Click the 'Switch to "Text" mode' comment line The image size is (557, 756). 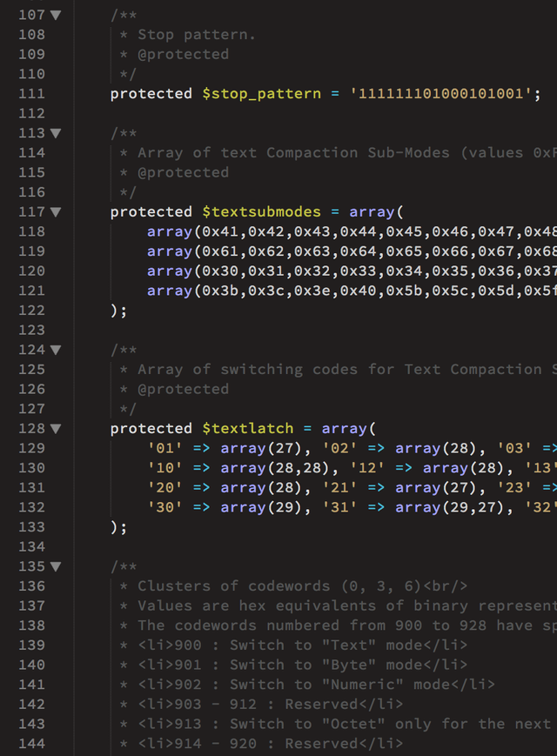(302, 646)
